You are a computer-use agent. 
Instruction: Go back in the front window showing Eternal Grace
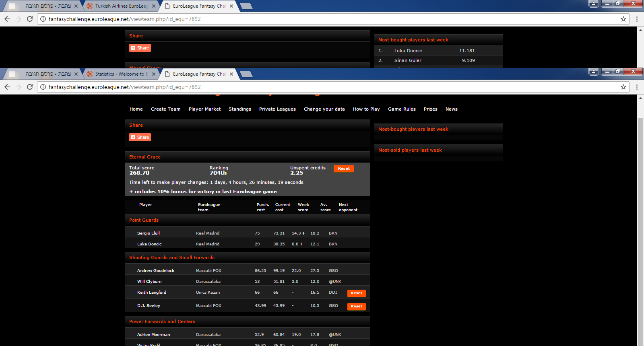point(7,87)
